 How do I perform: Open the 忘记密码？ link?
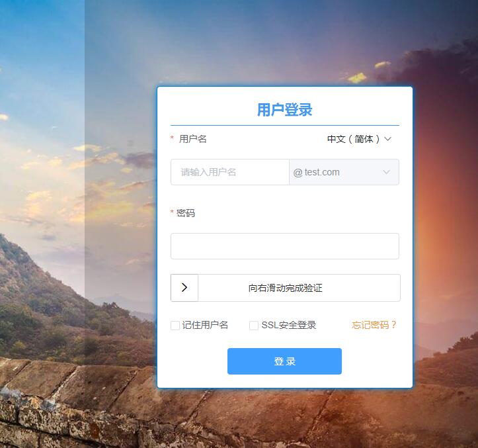374,325
